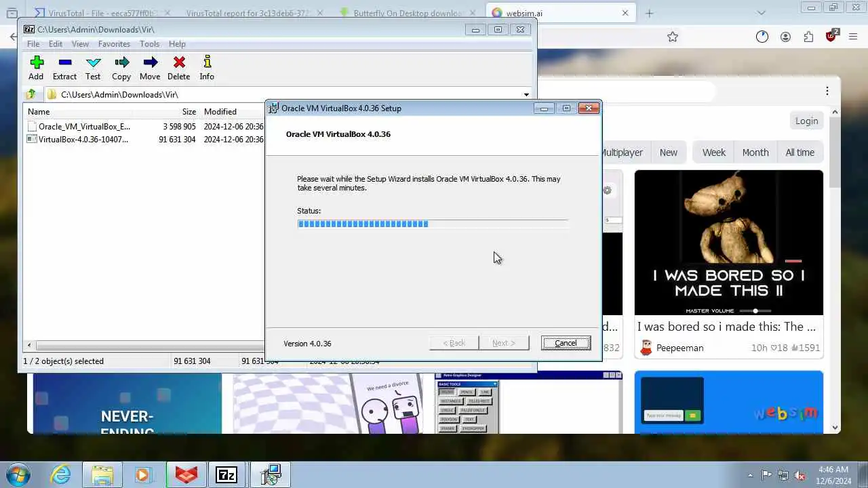The width and height of the screenshot is (868, 488).
Task: Open the 7-Zip Help menu
Action: click(177, 44)
